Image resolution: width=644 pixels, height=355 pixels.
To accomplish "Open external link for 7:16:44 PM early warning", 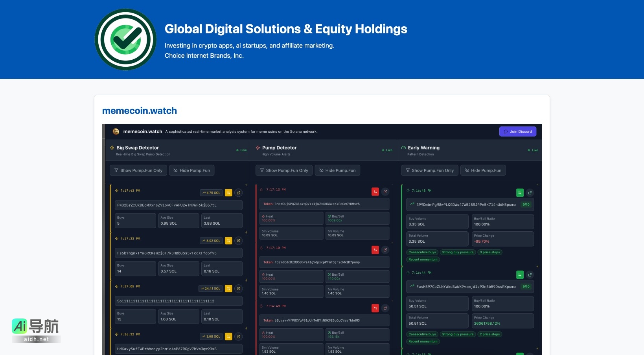I will point(530,275).
